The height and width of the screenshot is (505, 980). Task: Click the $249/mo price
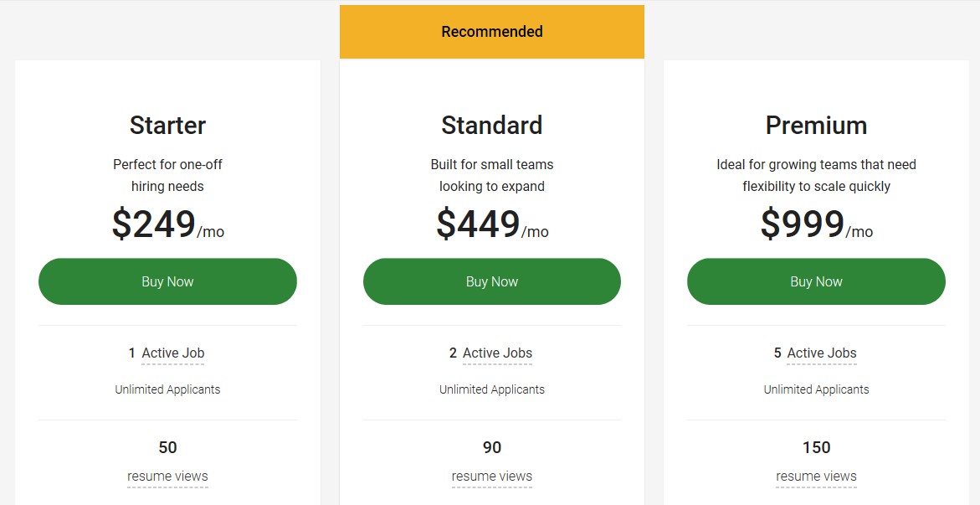click(167, 224)
